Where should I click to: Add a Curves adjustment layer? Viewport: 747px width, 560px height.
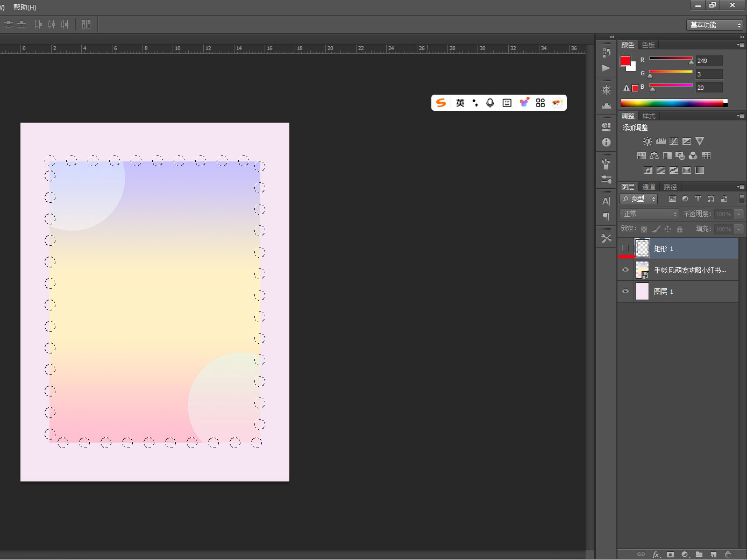tap(674, 141)
